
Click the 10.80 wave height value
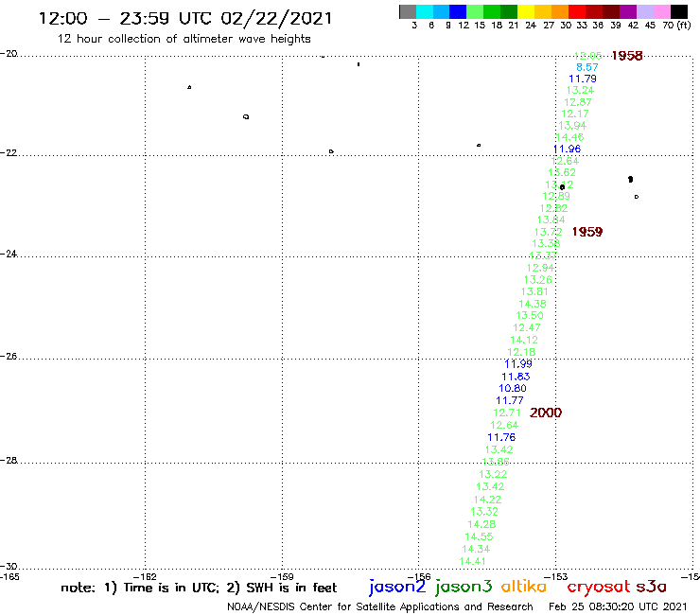pos(513,389)
